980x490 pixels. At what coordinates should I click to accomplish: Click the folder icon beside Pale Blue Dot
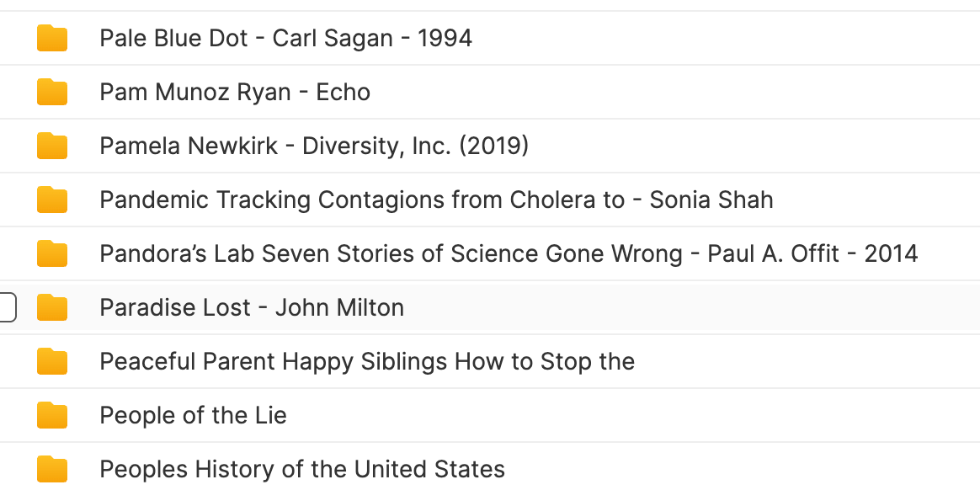coord(52,38)
